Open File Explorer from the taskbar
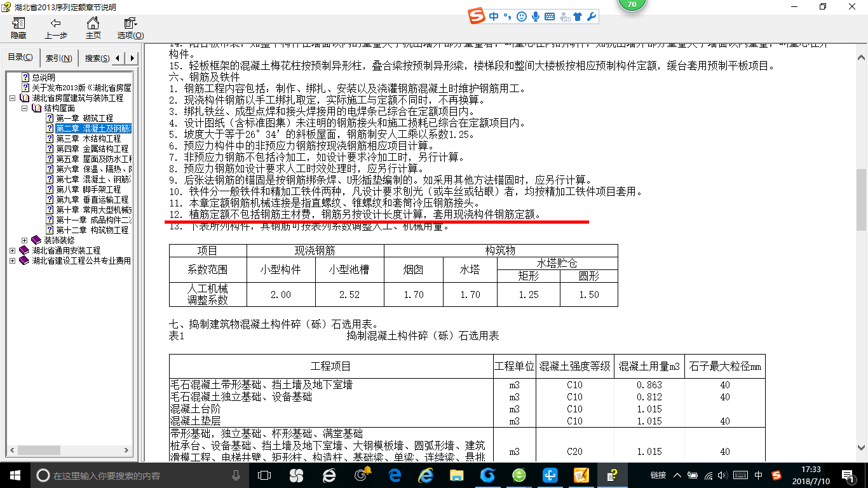This screenshot has width=868, height=488. tap(456, 475)
